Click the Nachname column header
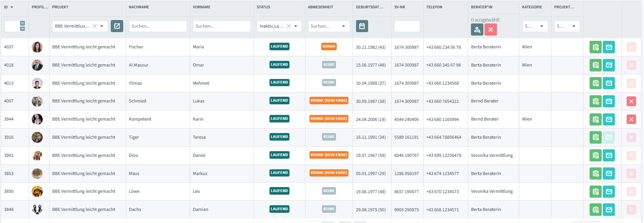This screenshot has height=223, width=644. pos(139,7)
